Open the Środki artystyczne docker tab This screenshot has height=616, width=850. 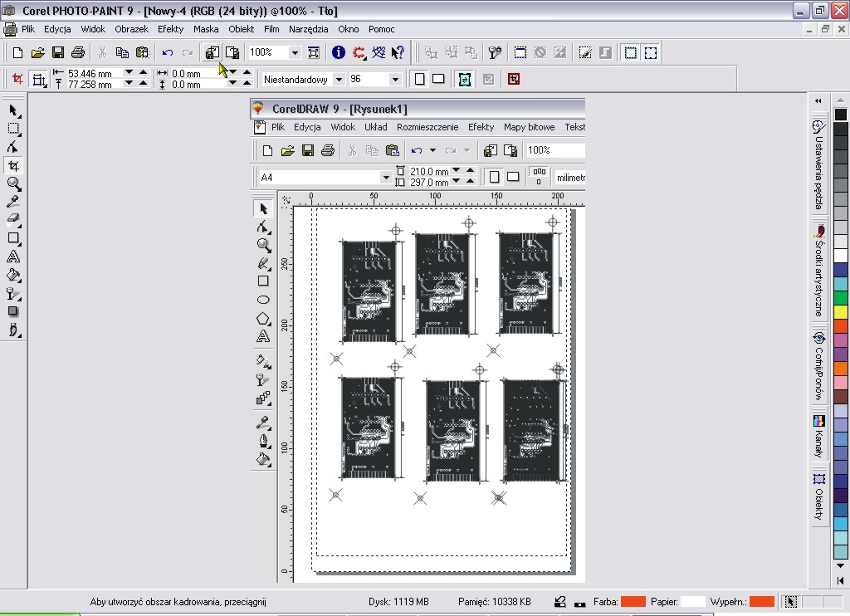[x=818, y=270]
